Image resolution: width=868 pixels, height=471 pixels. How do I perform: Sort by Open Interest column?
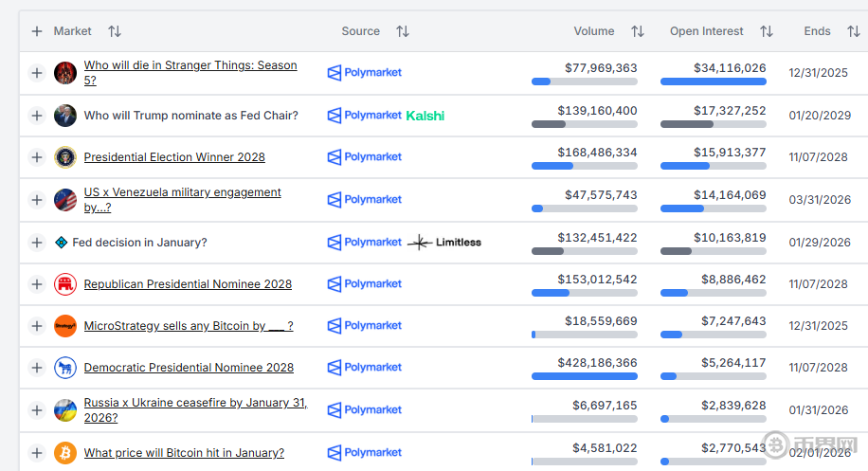pos(767,31)
